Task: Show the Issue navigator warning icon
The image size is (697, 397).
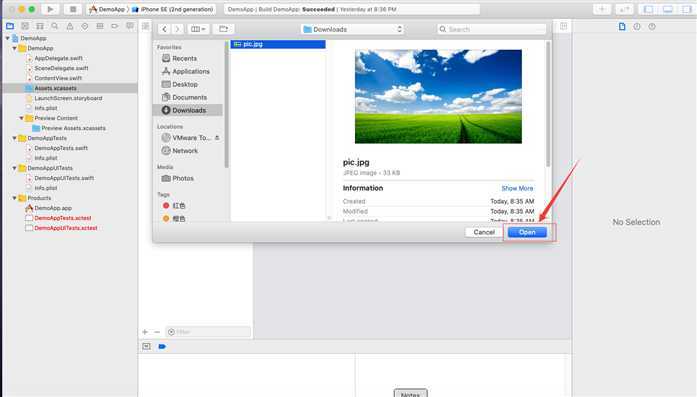Action: tap(70, 26)
